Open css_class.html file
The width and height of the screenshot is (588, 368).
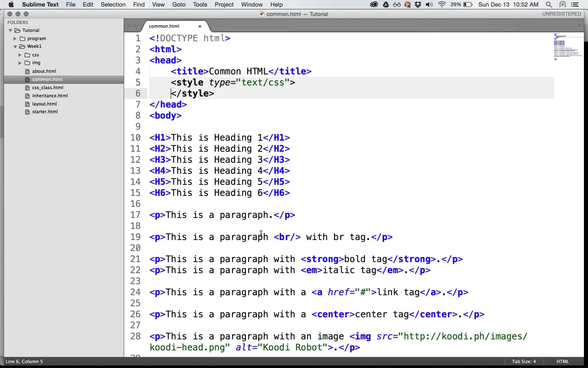click(48, 88)
